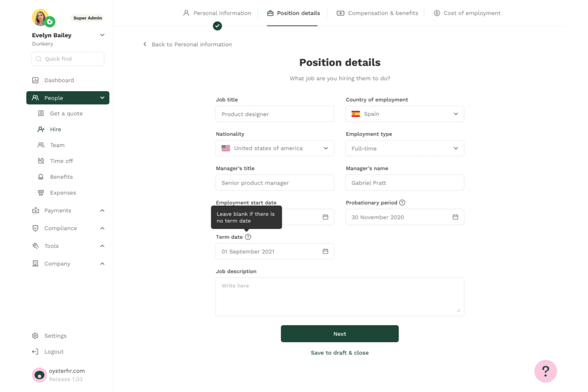Open the Cost of employment tab
This screenshot has height=392, width=588.
click(467, 13)
